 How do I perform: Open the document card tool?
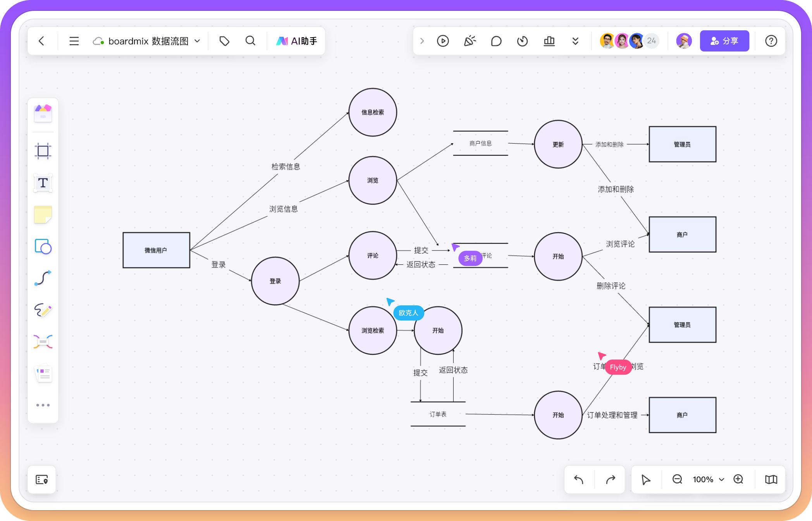coord(43,374)
